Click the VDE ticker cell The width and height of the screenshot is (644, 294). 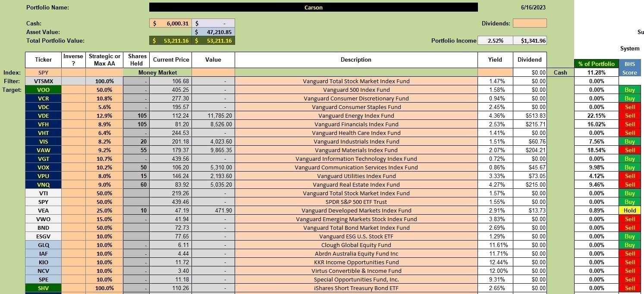43,116
